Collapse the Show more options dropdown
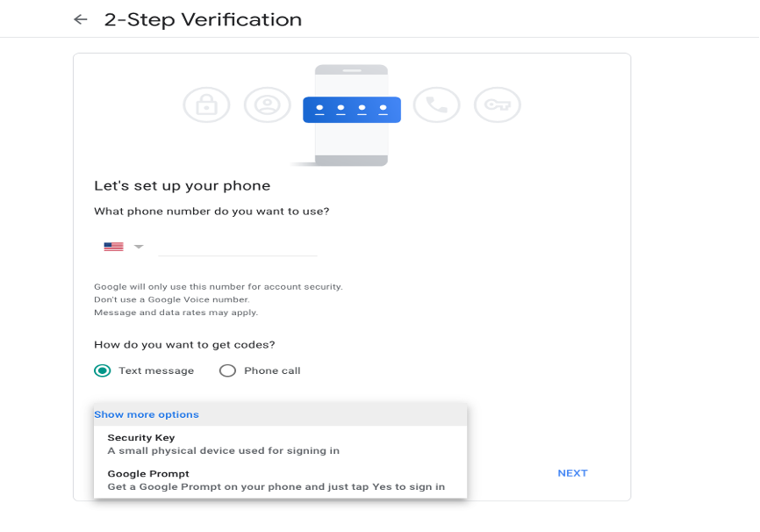 click(x=147, y=414)
